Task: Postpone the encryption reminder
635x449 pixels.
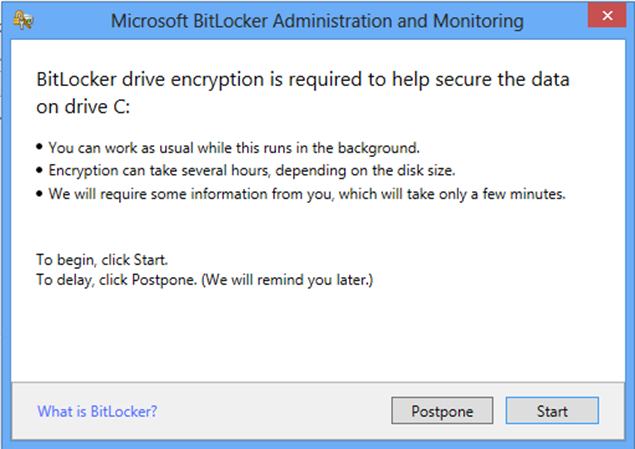Action: click(442, 411)
